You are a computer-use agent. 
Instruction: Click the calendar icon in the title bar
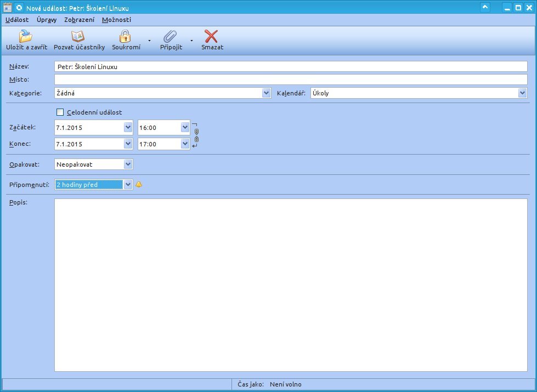(7, 8)
